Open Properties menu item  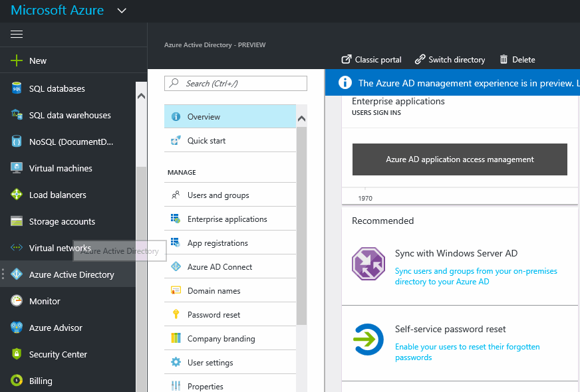[x=230, y=384]
